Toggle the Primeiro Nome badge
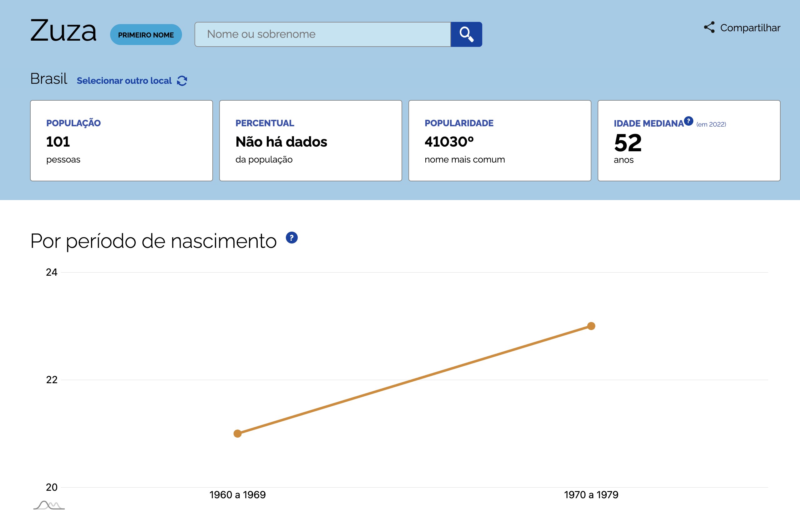The height and width of the screenshot is (532, 800). 146,34
